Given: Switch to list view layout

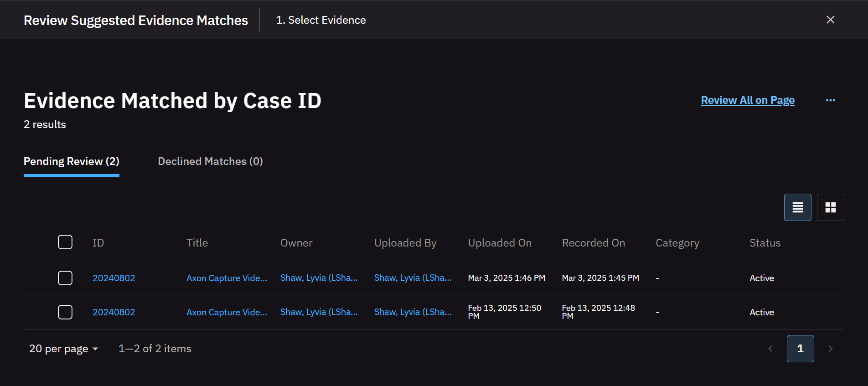Looking at the screenshot, I should pos(797,207).
